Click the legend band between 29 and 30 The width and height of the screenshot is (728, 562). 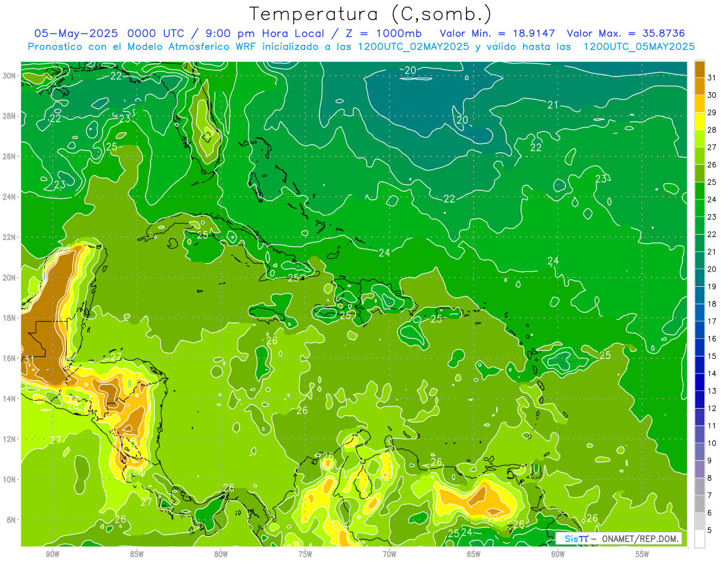(699, 104)
